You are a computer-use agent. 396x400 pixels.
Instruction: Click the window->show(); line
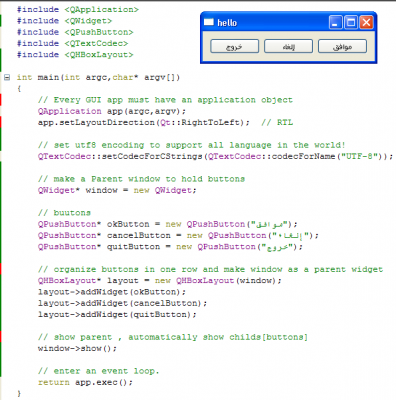(77, 349)
